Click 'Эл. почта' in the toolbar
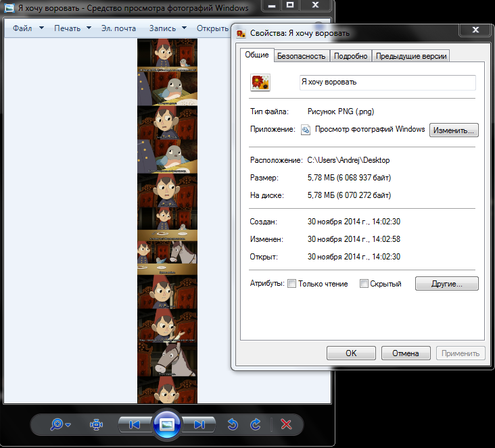The image size is (495, 448). pyautogui.click(x=118, y=28)
